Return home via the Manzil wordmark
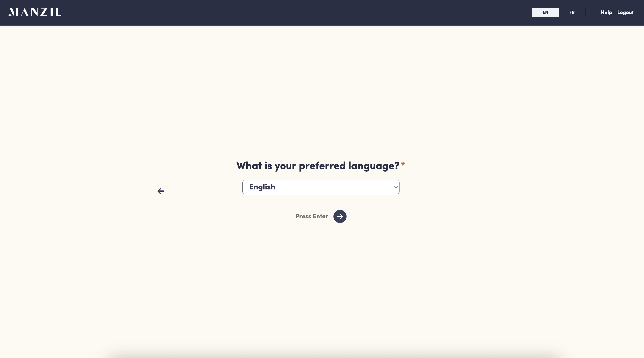644x358 pixels. tap(35, 12)
